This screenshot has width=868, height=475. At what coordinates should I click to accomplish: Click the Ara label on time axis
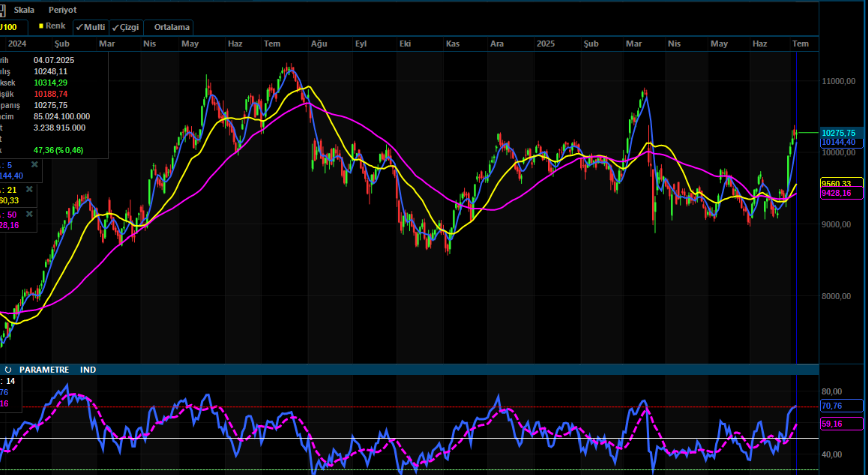[497, 44]
